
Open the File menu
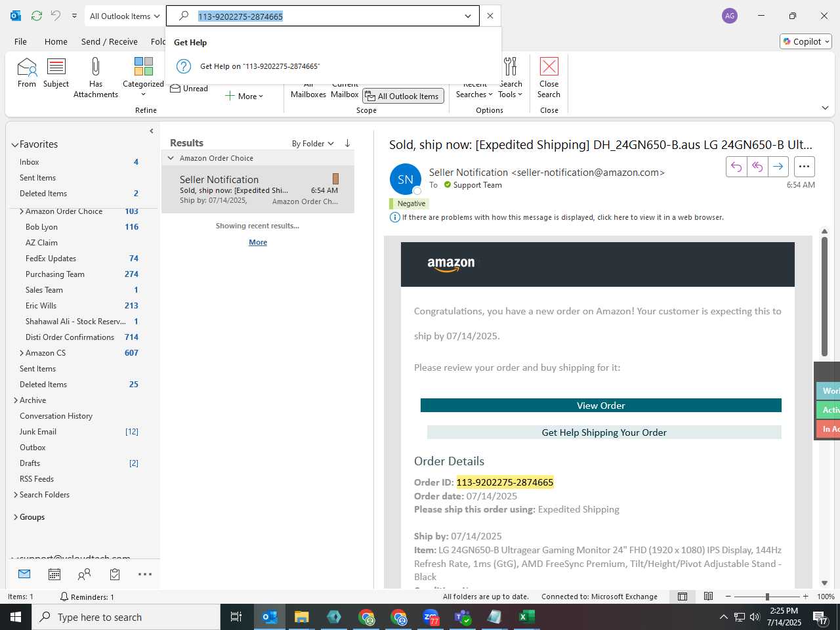(20, 41)
